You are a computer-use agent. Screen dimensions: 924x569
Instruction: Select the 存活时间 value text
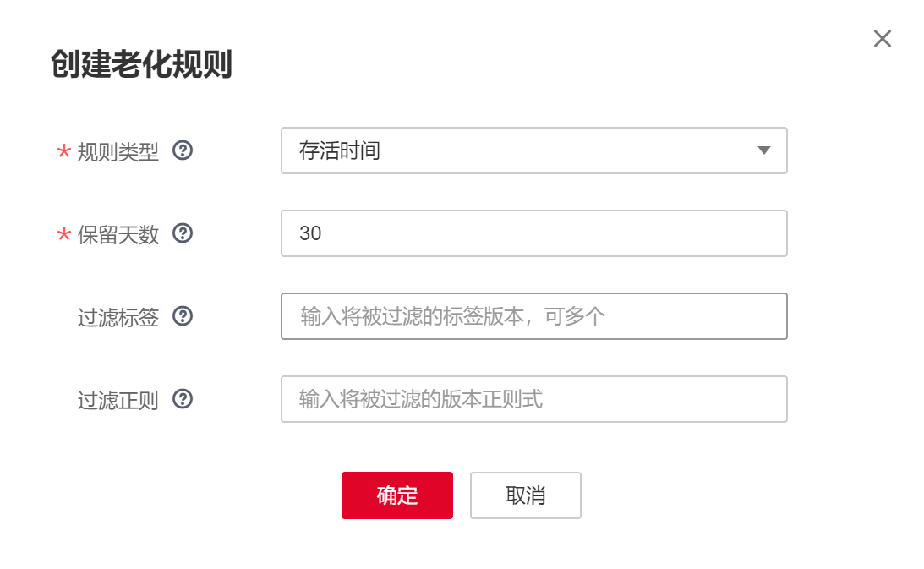[x=338, y=150]
